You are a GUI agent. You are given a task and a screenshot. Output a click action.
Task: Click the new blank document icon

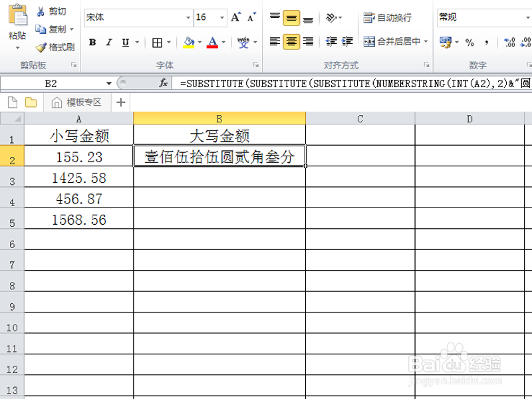(x=13, y=102)
